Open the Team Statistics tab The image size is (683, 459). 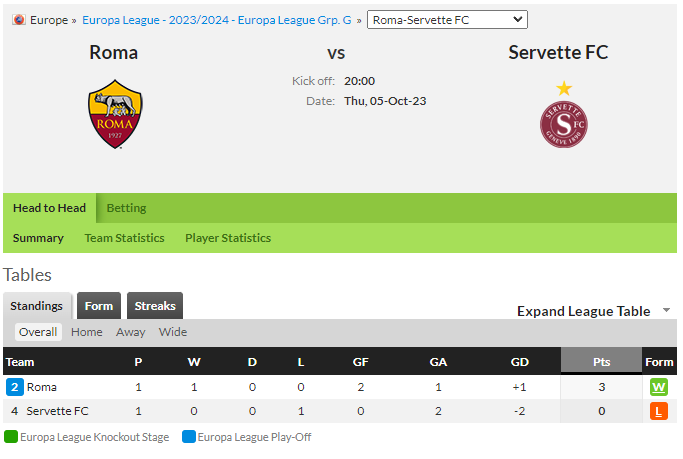pyautogui.click(x=124, y=238)
